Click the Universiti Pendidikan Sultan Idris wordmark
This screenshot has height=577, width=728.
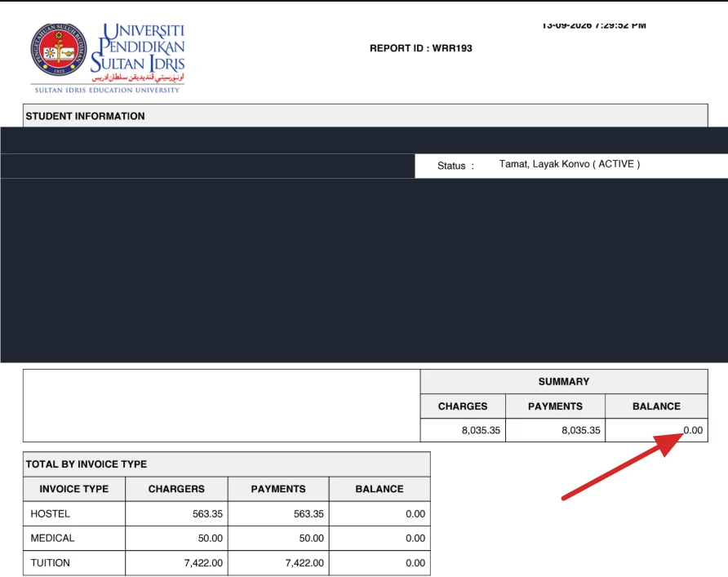pyautogui.click(x=138, y=53)
